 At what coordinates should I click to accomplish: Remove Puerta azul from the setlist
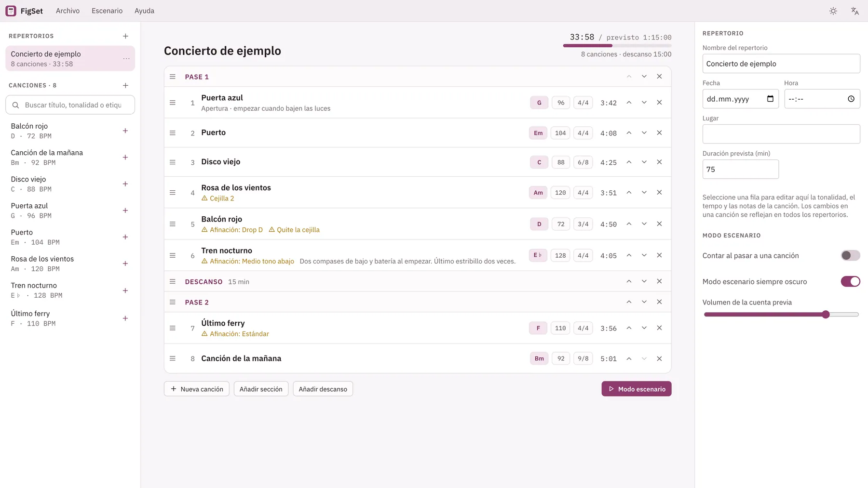point(659,103)
